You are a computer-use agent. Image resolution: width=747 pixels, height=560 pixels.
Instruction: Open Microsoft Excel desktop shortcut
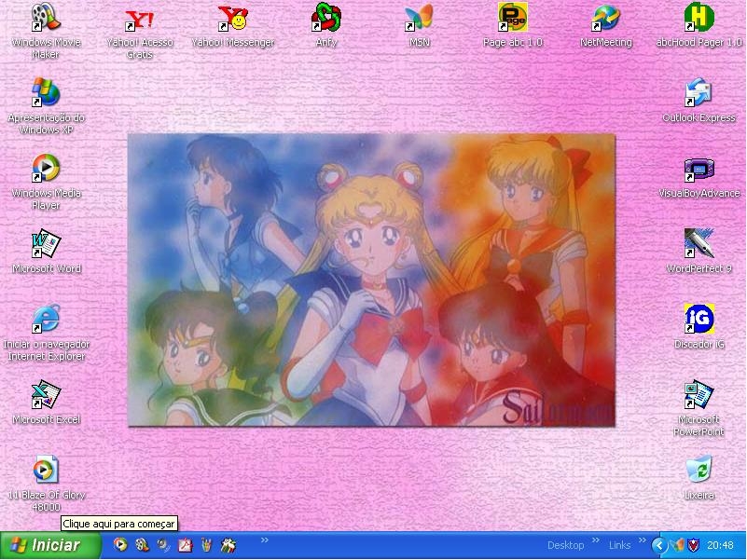click(x=46, y=394)
